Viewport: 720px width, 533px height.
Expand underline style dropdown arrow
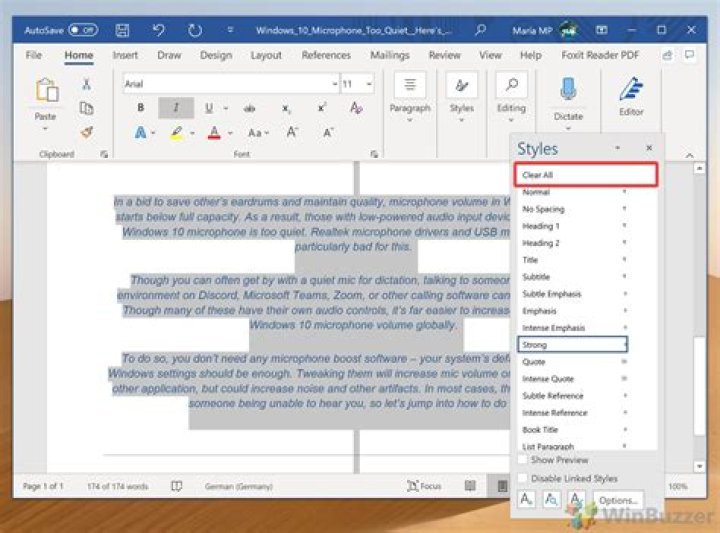click(x=226, y=108)
